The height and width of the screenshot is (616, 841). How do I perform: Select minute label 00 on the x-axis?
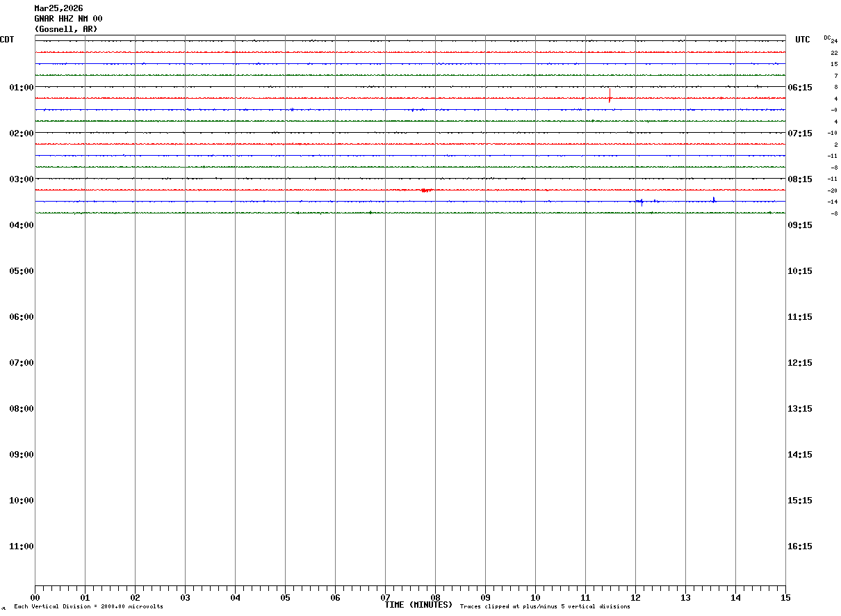tap(35, 597)
